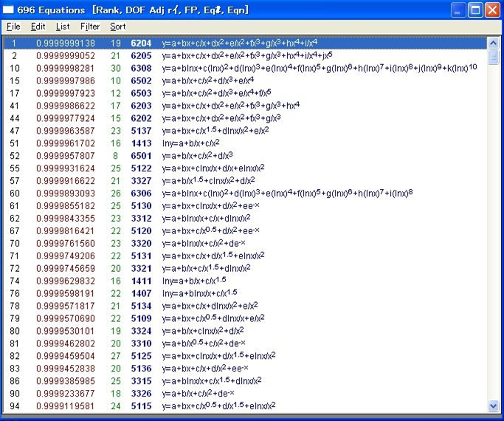
Task: Minimize the 696 Equations window
Action: click(x=458, y=10)
